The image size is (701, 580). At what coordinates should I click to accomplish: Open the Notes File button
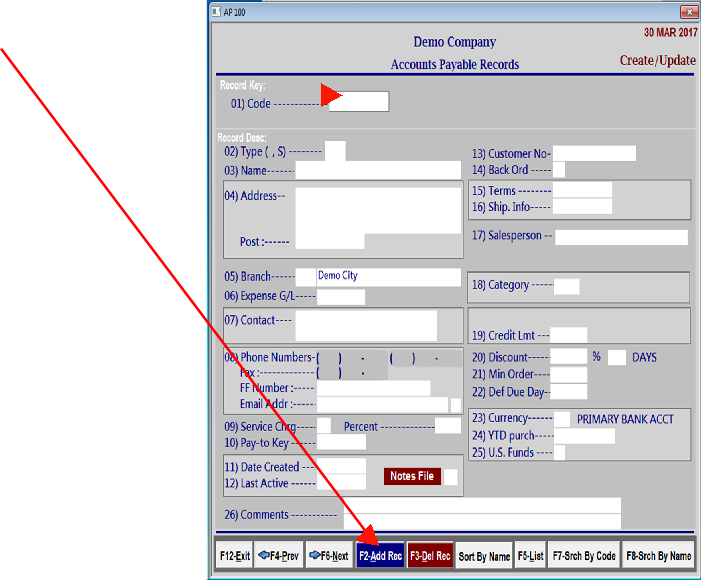point(412,477)
